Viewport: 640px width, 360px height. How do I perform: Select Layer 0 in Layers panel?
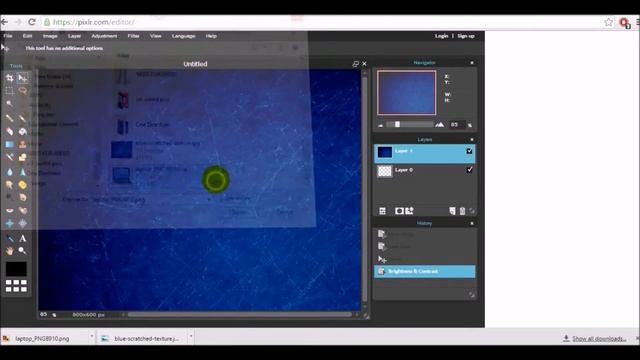tap(424, 171)
